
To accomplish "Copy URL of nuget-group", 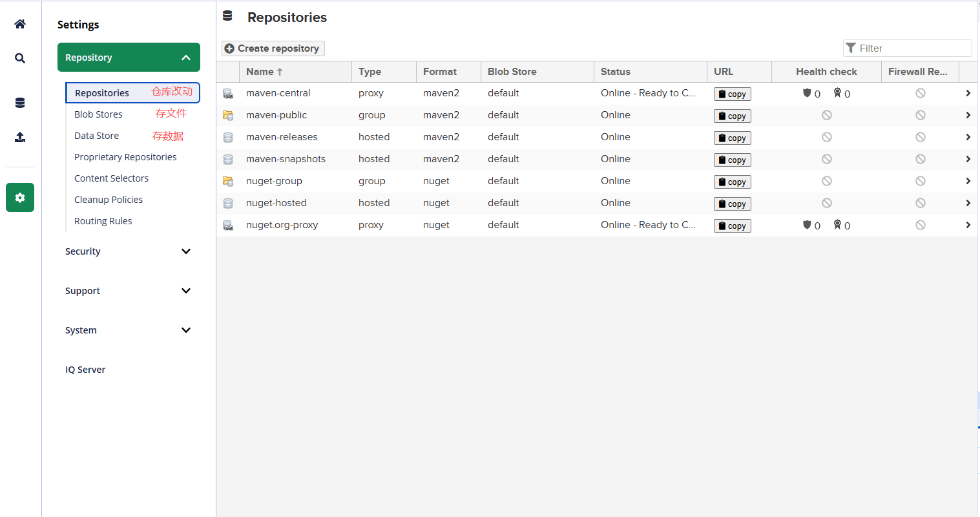I will coord(732,182).
